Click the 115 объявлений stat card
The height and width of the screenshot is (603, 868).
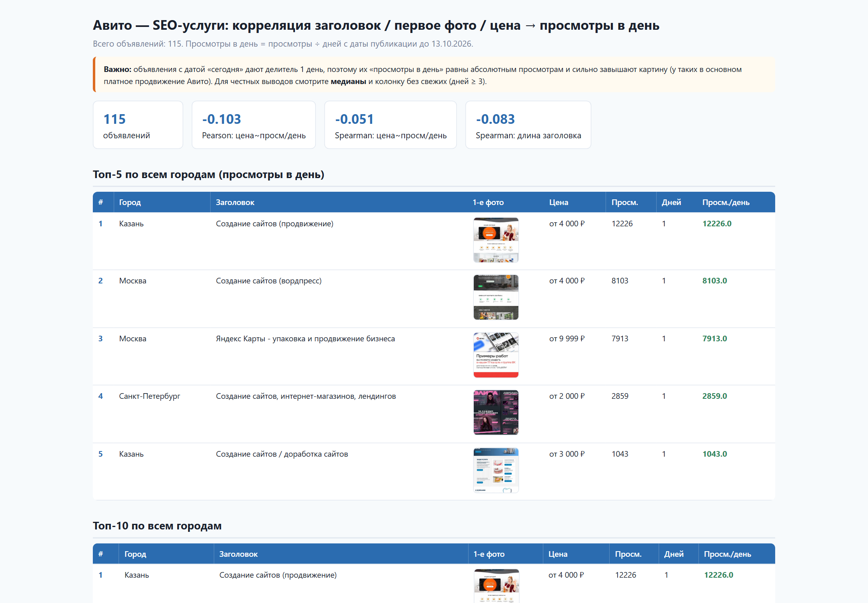138,125
